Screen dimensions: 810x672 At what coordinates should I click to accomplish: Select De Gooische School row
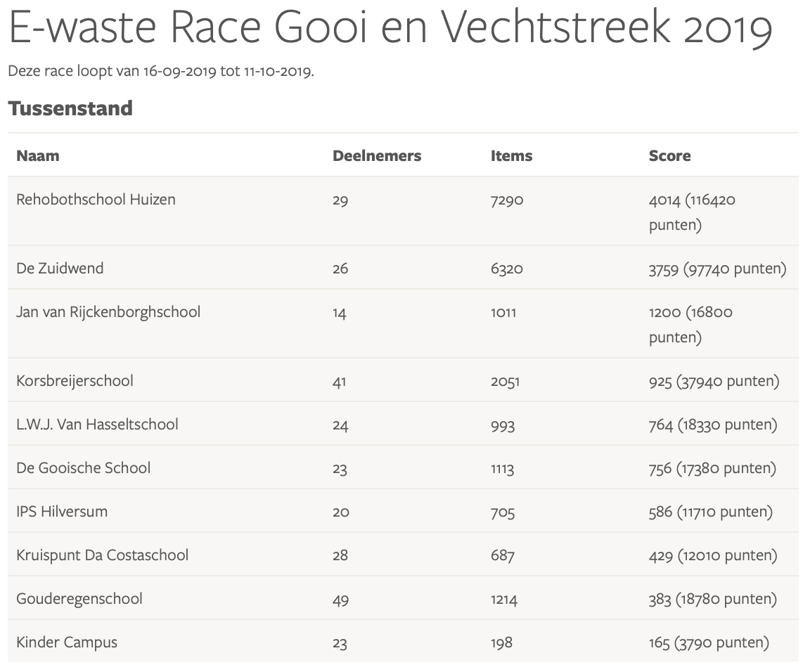[x=83, y=468]
